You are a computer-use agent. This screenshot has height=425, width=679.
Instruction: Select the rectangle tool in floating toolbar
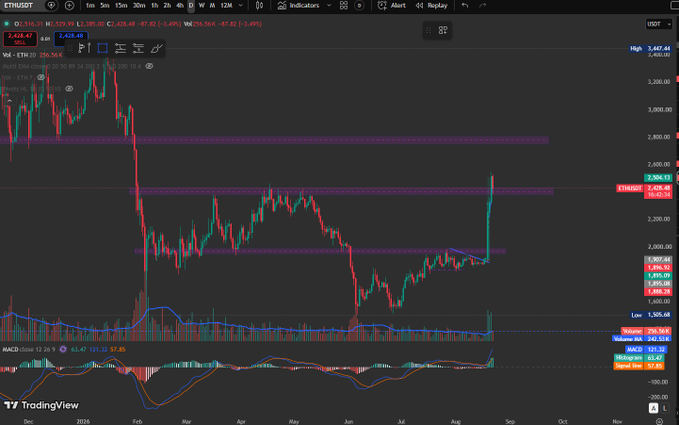103,48
